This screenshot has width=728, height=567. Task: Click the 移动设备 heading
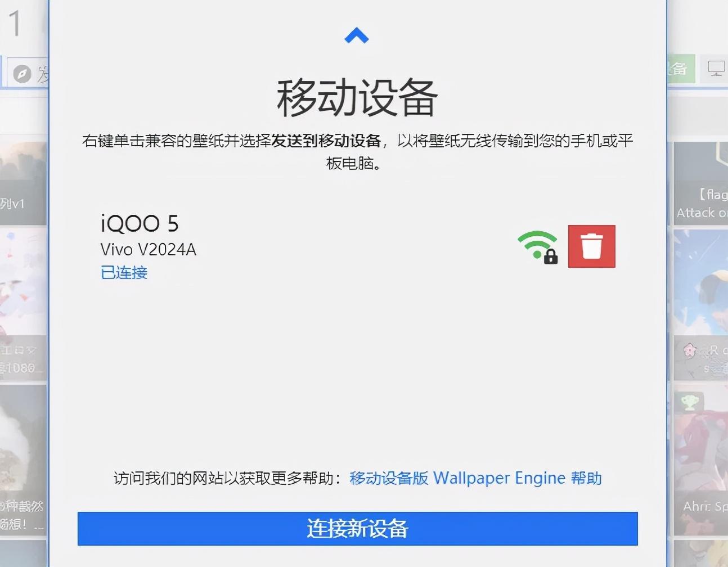(357, 98)
